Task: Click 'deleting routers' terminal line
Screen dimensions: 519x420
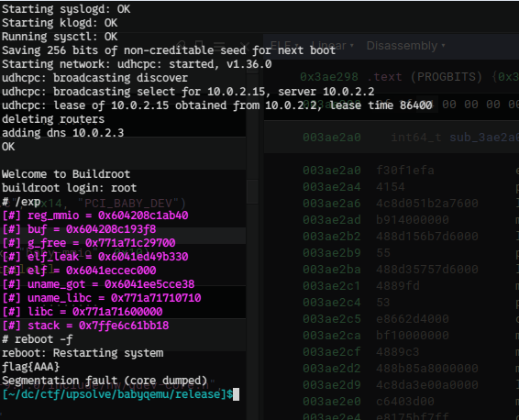Action: click(53, 119)
